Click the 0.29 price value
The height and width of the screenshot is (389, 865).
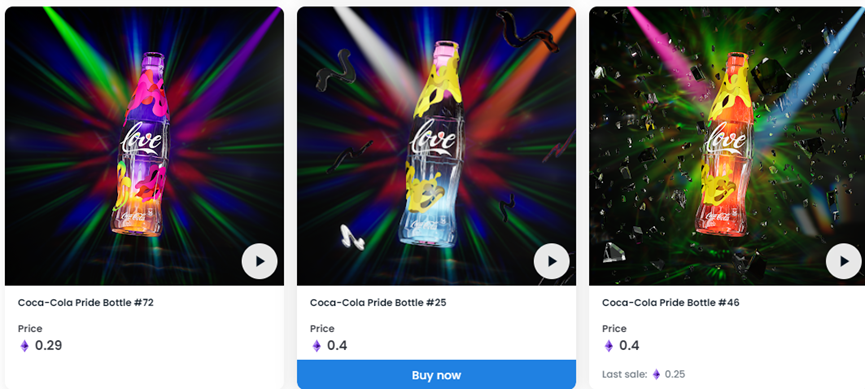pyautogui.click(x=49, y=346)
